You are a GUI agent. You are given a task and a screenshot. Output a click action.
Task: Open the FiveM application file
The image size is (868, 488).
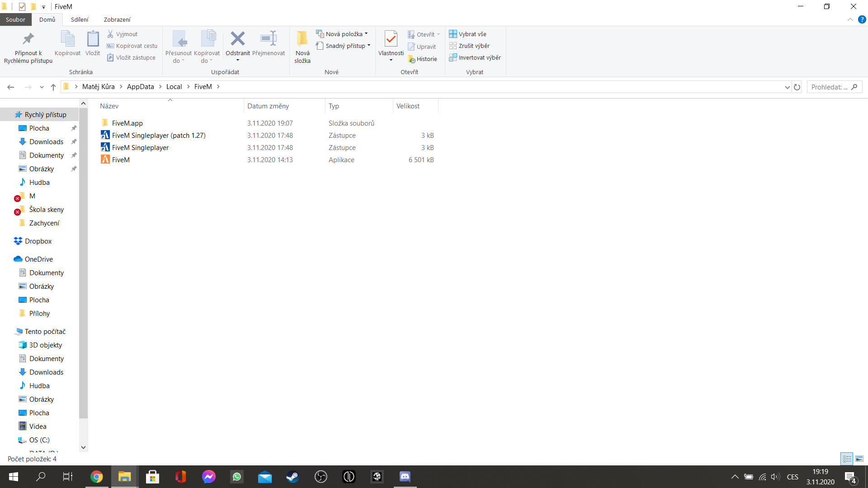pyautogui.click(x=121, y=160)
